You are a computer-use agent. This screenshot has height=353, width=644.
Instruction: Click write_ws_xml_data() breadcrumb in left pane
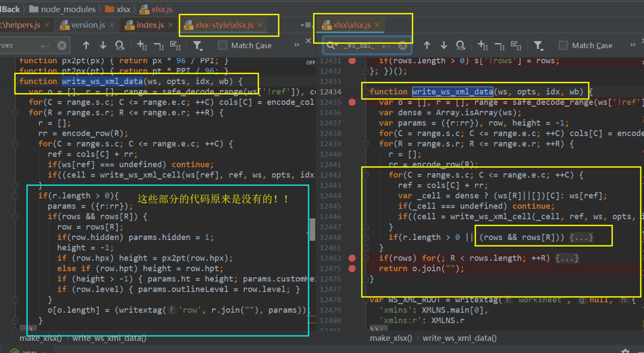[x=109, y=338]
